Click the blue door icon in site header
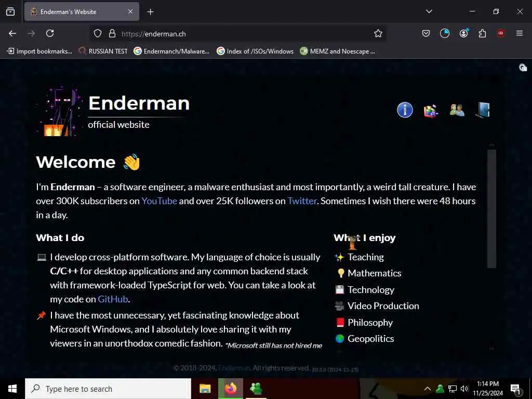 click(x=483, y=110)
